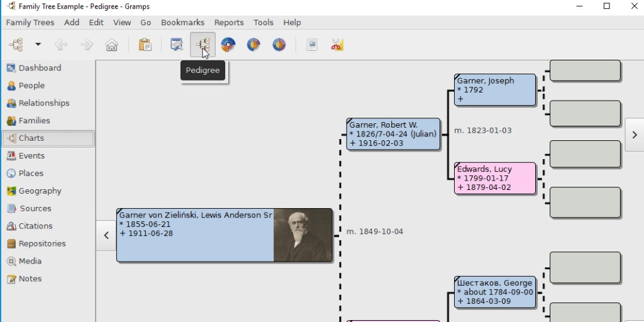
Task: Open the Citations category
Action: 48,226
